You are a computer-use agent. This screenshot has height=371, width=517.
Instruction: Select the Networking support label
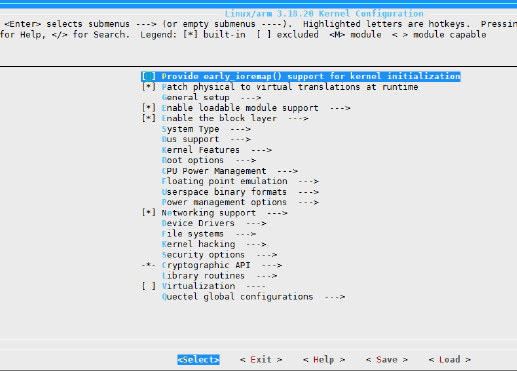[x=209, y=213]
